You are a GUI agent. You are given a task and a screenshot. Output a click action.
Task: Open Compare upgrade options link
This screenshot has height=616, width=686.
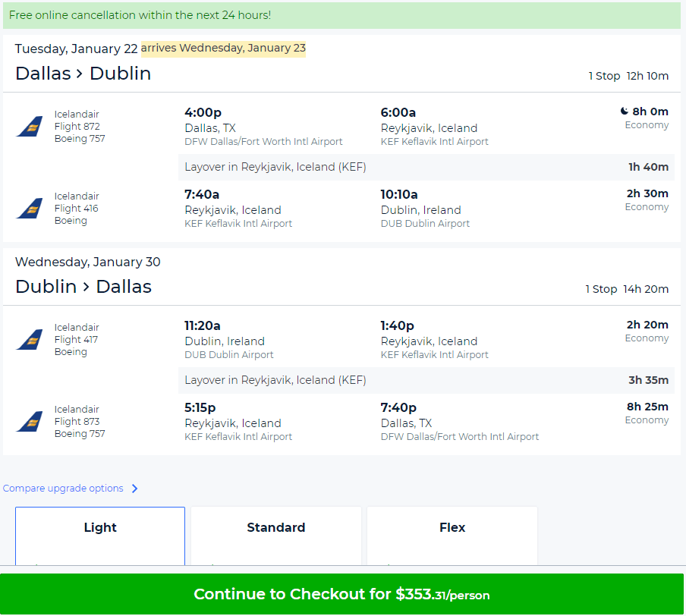[63, 489]
